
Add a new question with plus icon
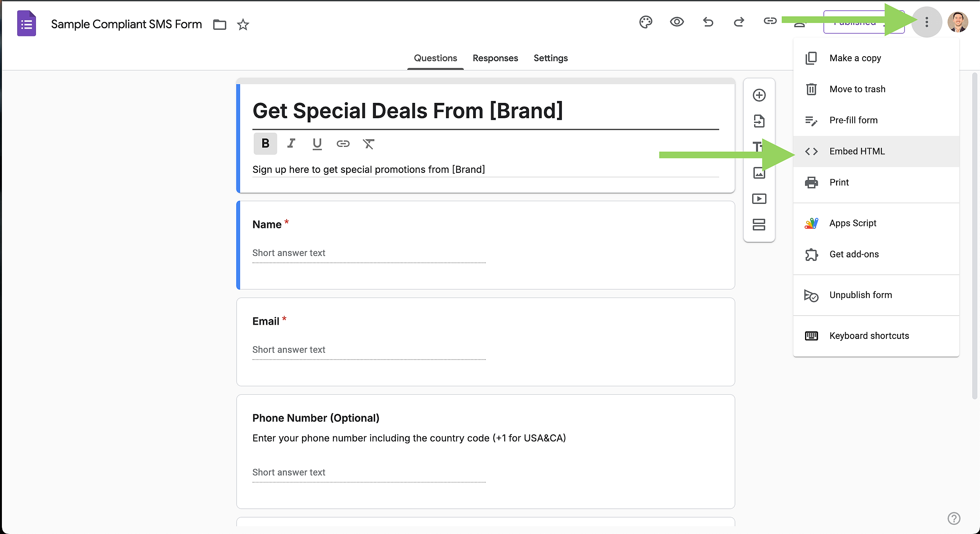(759, 95)
